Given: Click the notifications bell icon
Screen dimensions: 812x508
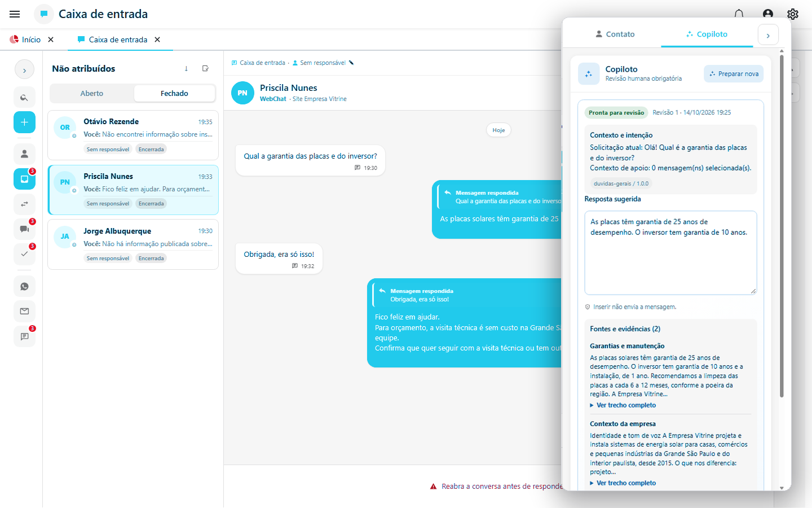Looking at the screenshot, I should point(739,14).
